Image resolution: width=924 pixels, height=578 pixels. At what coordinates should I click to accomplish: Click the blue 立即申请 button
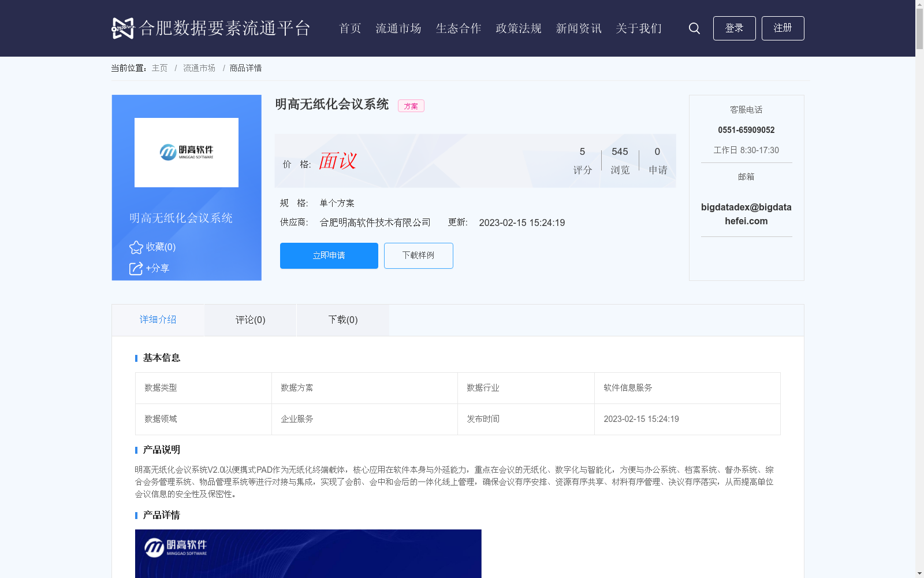point(329,255)
